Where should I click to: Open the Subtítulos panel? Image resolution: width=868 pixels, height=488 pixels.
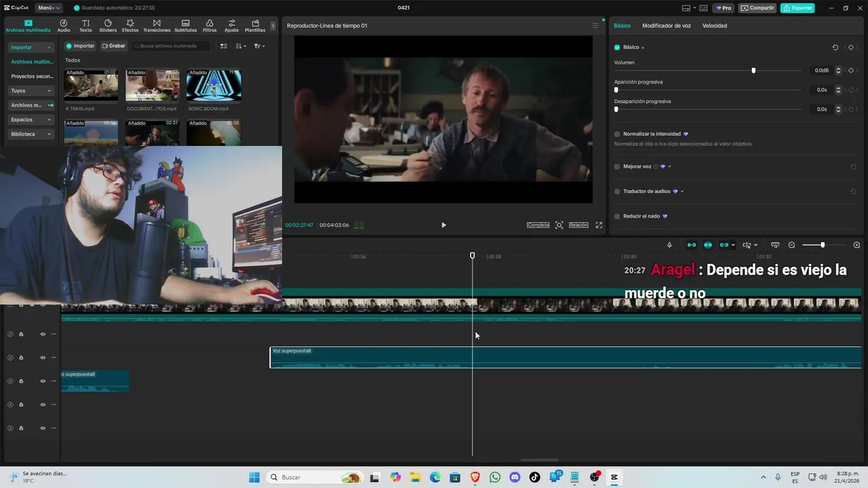pos(185,26)
